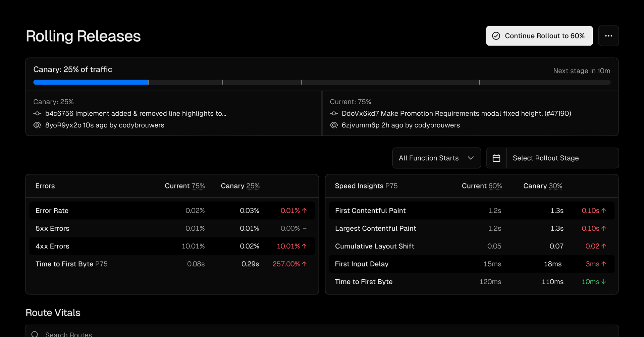Expand the chevron on All Function Starts
644x337 pixels.
coord(471,158)
